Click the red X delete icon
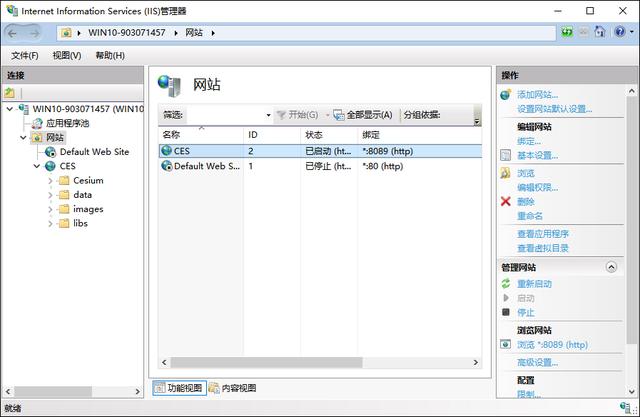The image size is (640, 417). click(505, 201)
